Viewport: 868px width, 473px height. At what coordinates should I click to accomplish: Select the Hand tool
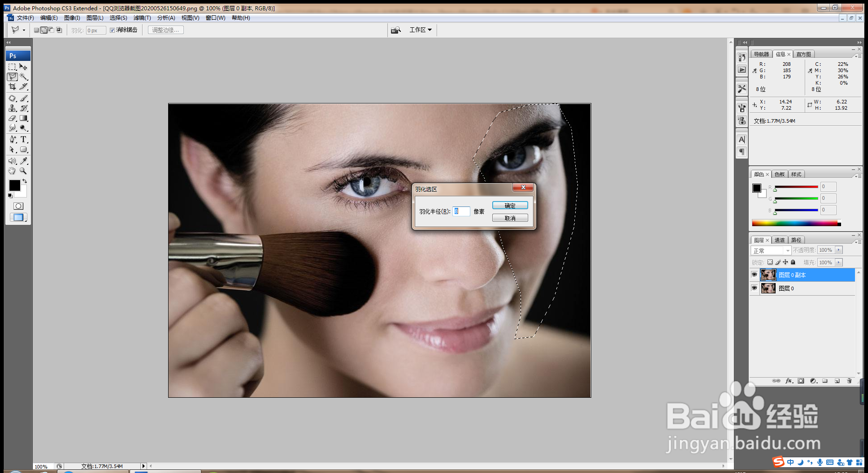coord(12,171)
